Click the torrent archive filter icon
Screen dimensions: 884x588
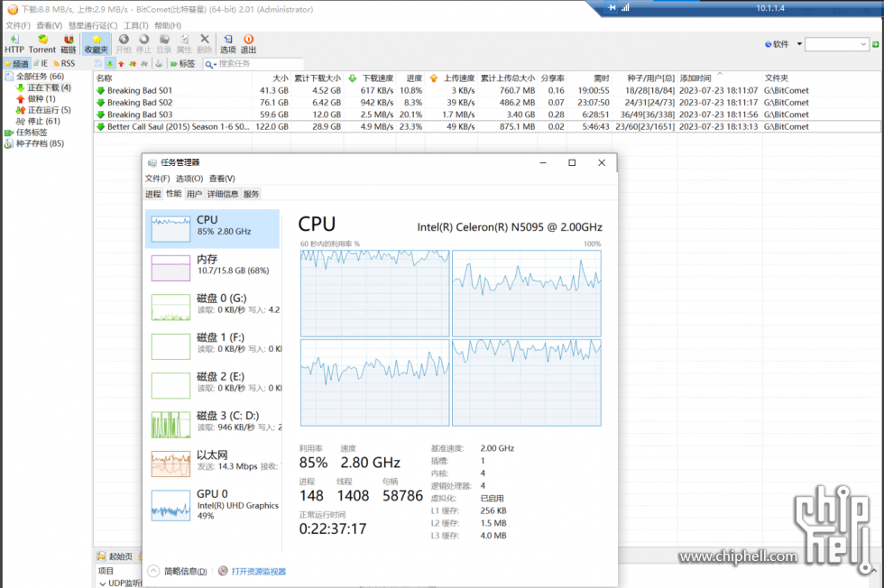(x=159, y=64)
